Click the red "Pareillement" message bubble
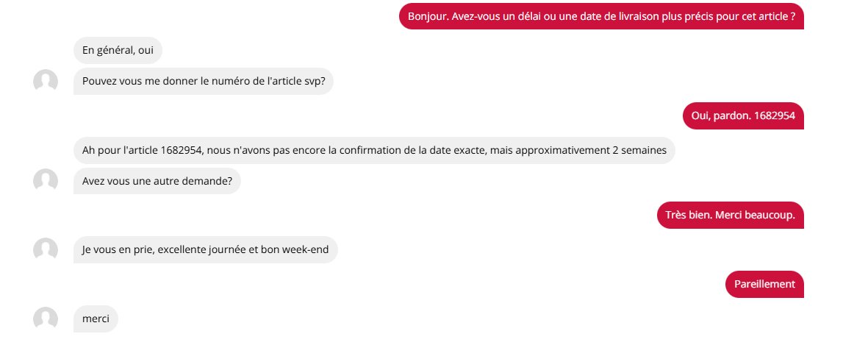The image size is (868, 345). pyautogui.click(x=764, y=284)
